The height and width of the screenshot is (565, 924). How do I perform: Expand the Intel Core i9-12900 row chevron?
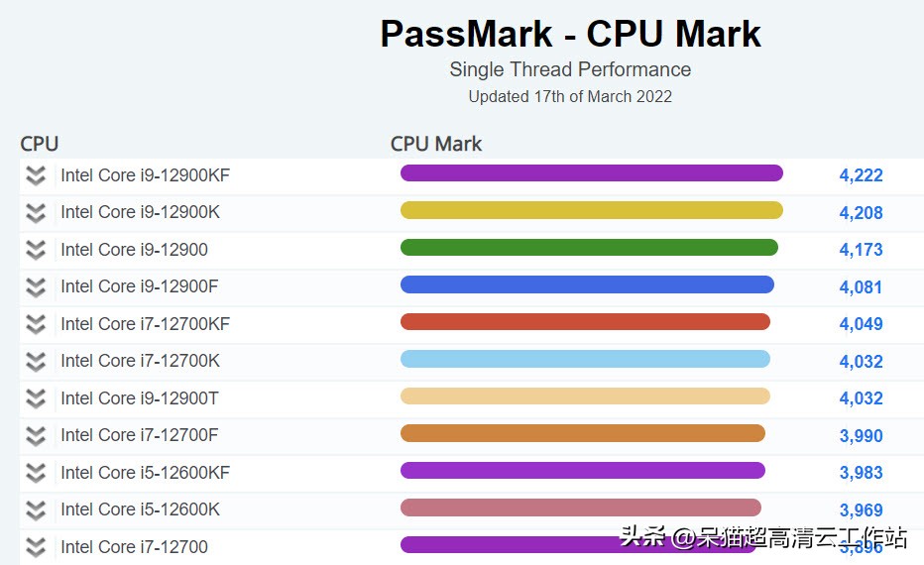36,250
